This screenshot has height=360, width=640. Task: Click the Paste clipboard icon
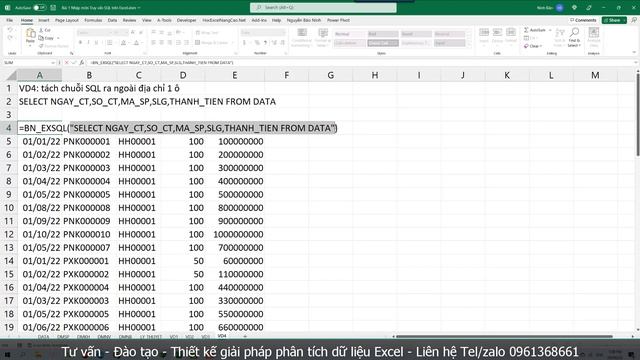click(x=30, y=34)
